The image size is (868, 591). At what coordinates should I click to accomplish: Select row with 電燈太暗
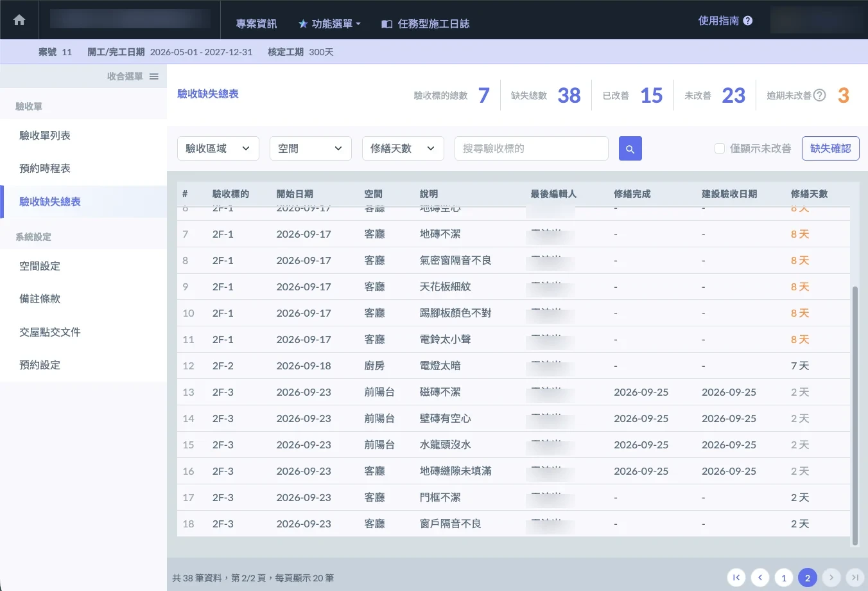(514, 366)
